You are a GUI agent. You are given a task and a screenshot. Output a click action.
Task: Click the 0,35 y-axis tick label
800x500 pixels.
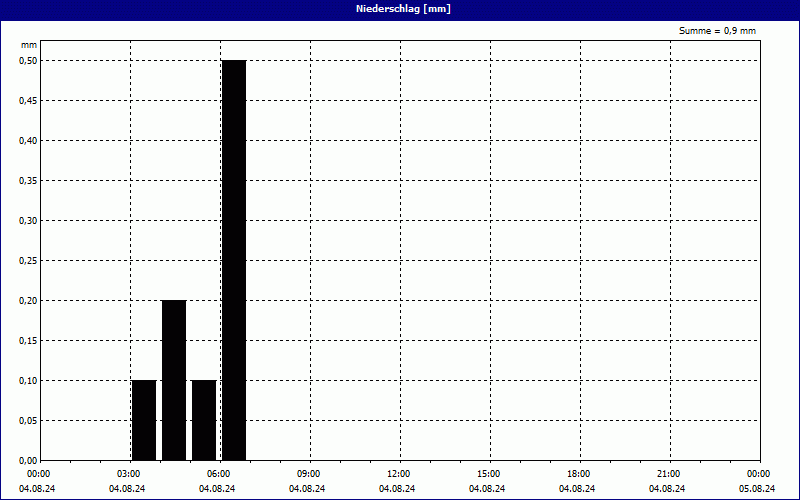pos(28,180)
